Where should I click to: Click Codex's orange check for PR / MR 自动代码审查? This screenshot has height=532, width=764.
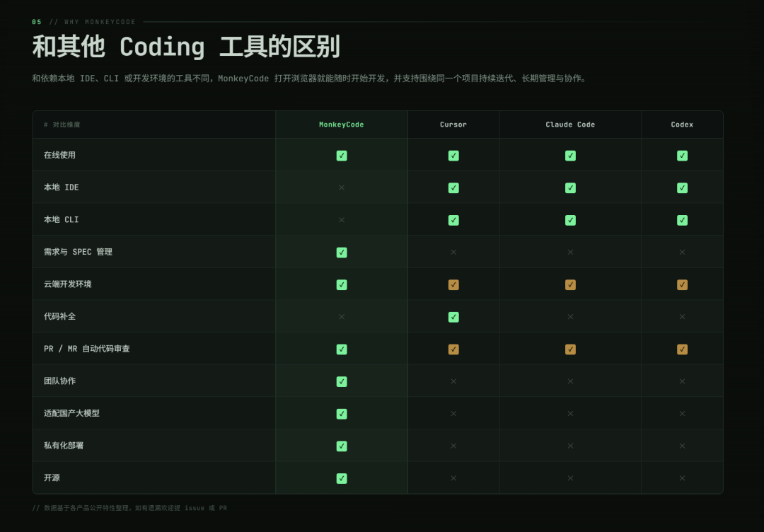click(x=682, y=349)
